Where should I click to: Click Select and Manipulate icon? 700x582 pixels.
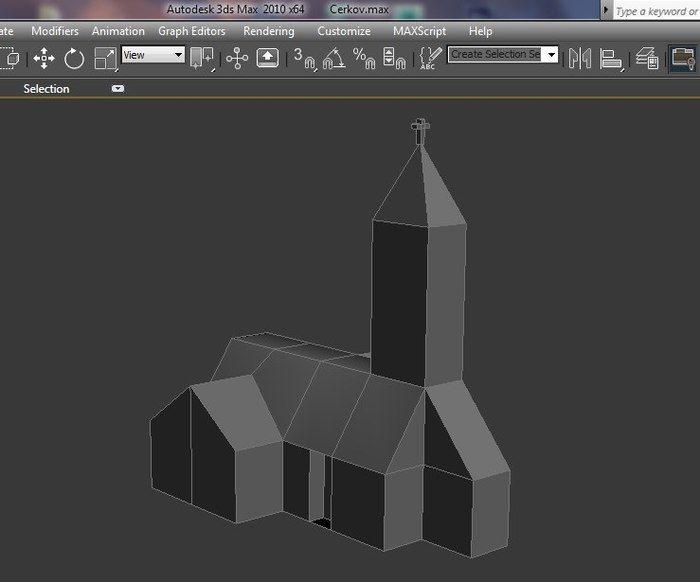tap(237, 59)
